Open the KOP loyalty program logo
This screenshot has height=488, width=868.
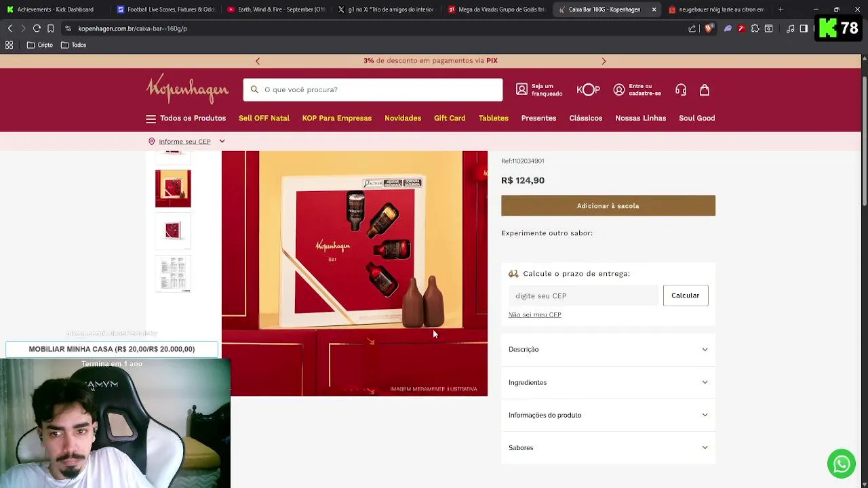tap(588, 89)
